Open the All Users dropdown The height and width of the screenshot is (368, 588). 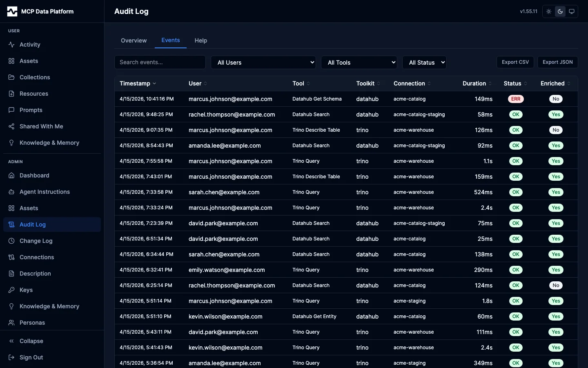pos(263,62)
